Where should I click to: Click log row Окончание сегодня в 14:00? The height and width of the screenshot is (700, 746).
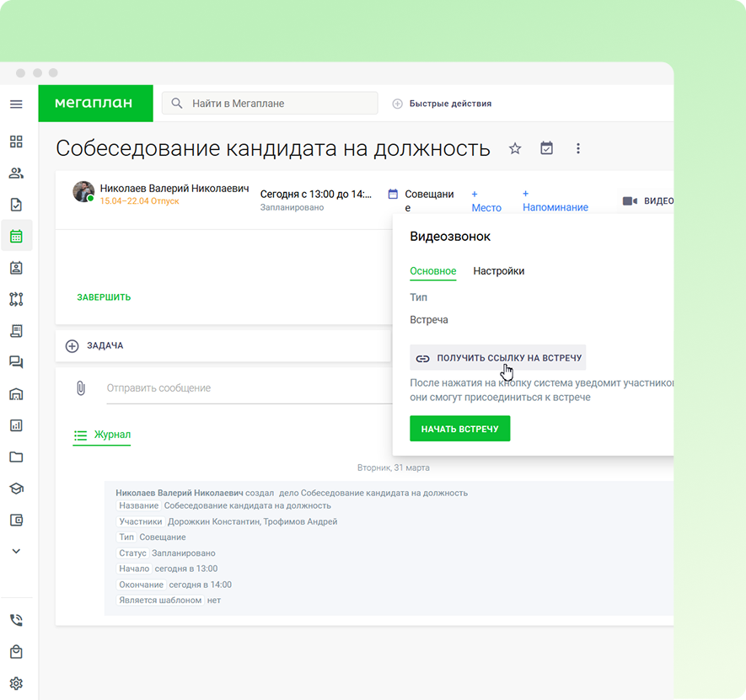(x=174, y=585)
